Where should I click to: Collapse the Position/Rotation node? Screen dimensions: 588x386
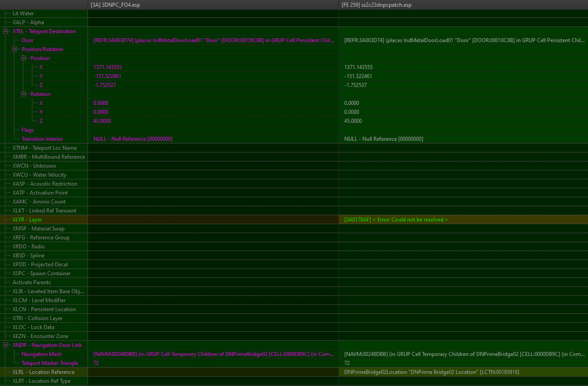(x=15, y=49)
